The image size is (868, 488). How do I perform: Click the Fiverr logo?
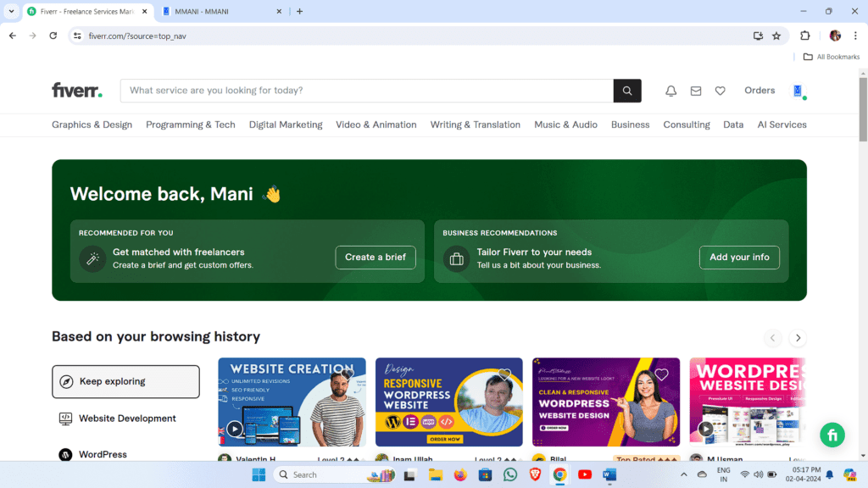point(77,90)
